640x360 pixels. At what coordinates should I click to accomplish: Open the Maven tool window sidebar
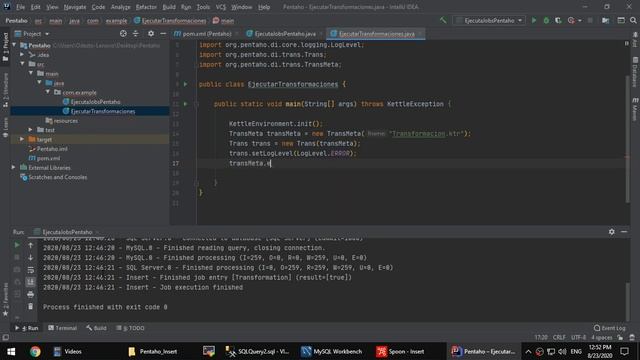[635, 108]
